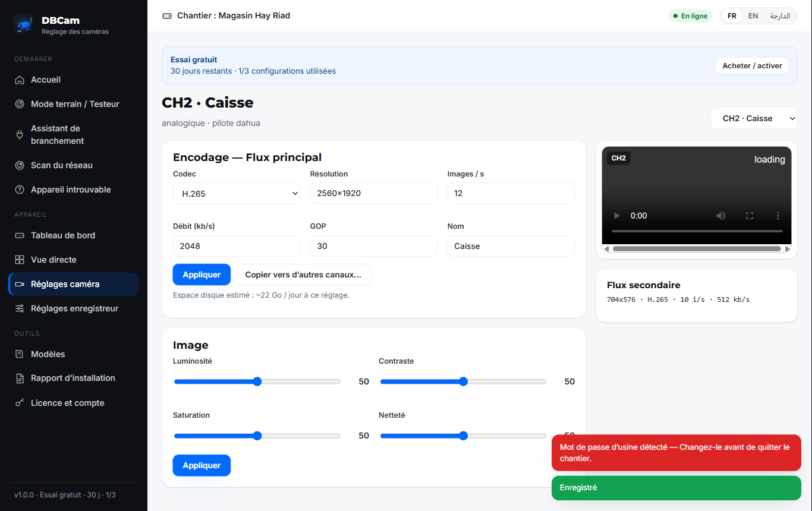Viewport: 812px width, 511px height.
Task: Play the CH2 video preview
Action: 616,216
